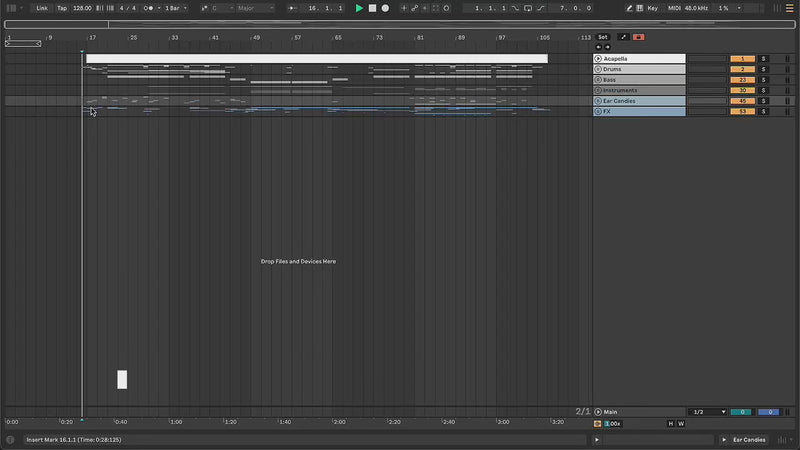Toggle the metronome
This screenshot has width=800, height=450.
click(x=149, y=8)
